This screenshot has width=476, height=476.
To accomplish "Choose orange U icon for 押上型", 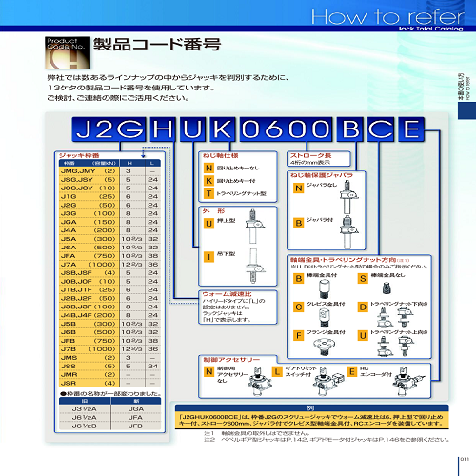I will tap(208, 224).
